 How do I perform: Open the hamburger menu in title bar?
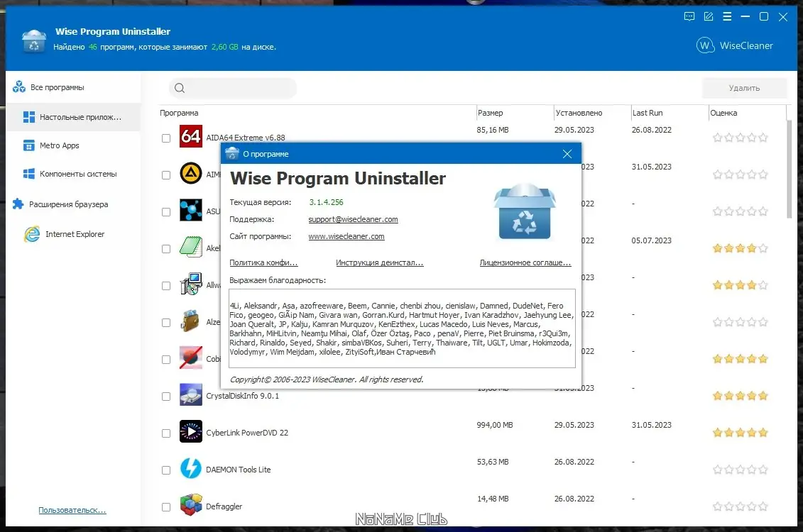(x=727, y=16)
